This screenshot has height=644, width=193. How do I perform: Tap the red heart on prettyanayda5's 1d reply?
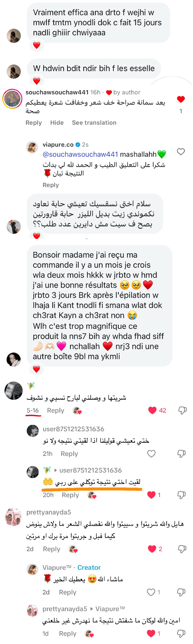coord(151,633)
